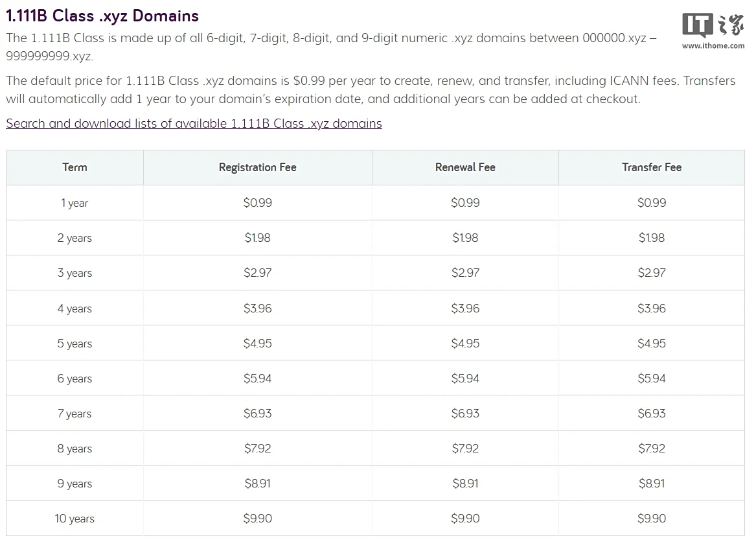Viewport: 756px width, 551px height.
Task: Click the 5 years term cell
Action: pos(74,344)
